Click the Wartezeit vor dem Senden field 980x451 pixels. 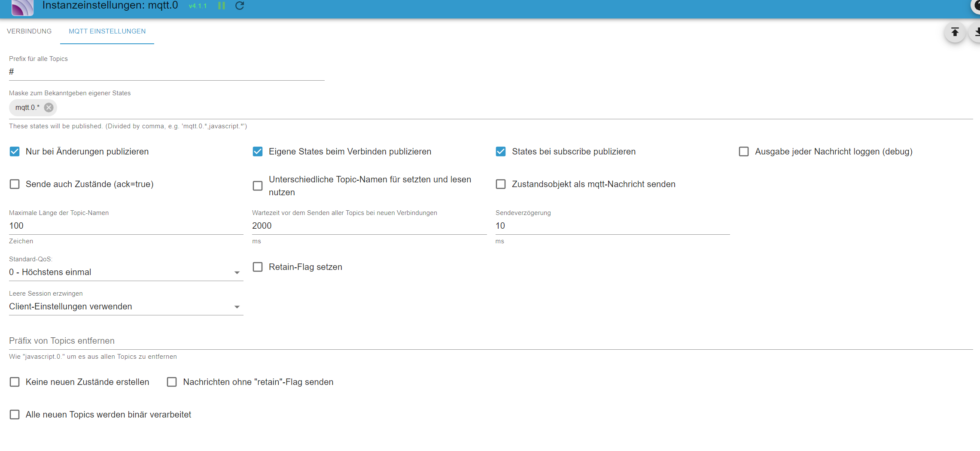tap(369, 226)
